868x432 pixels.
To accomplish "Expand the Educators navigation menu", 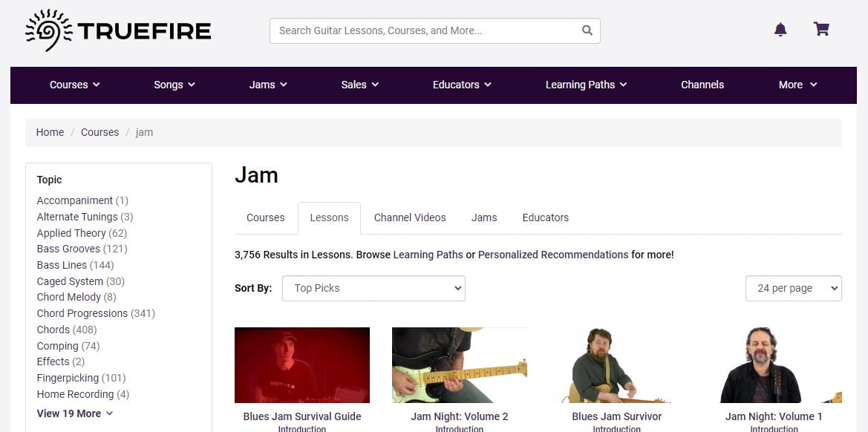I will (462, 85).
